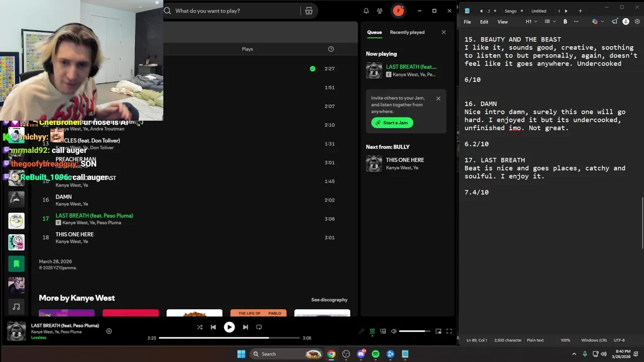Open Connect to a device icon
Viewport: 644px width, 362px height.
click(x=383, y=331)
